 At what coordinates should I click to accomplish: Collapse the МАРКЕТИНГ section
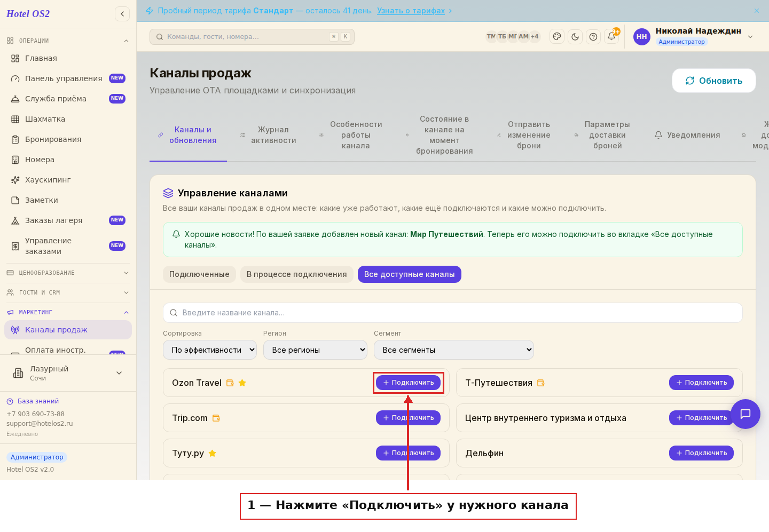[x=68, y=312]
